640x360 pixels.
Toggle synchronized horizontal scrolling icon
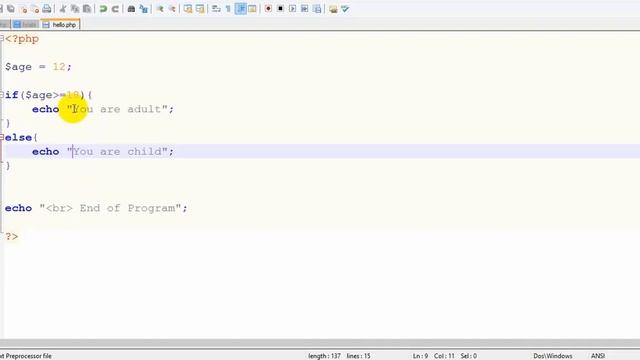pyautogui.click(x=200, y=9)
